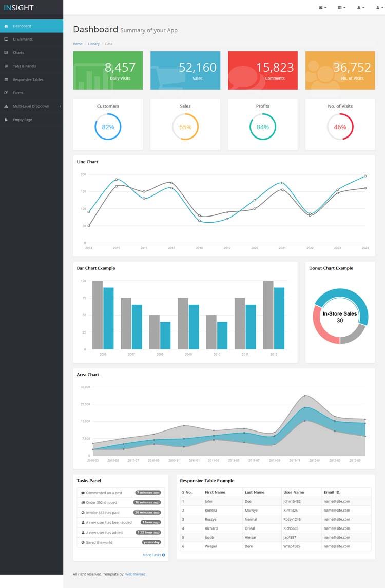Open the user profile dropdown
This screenshot has width=385, height=588.
377,8
